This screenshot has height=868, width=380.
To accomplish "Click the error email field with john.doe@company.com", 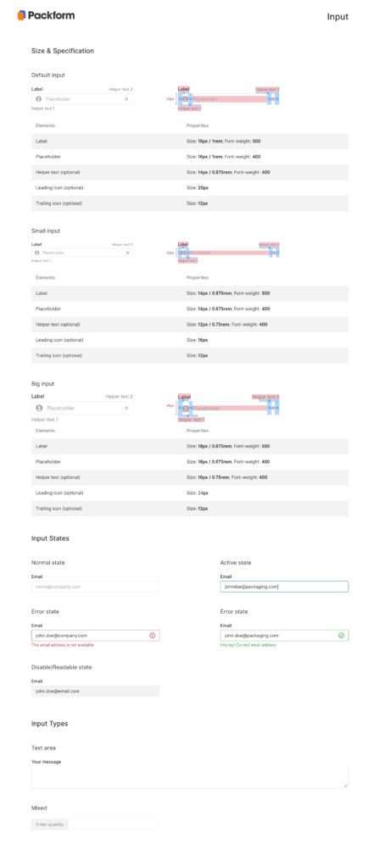I will [x=95, y=636].
